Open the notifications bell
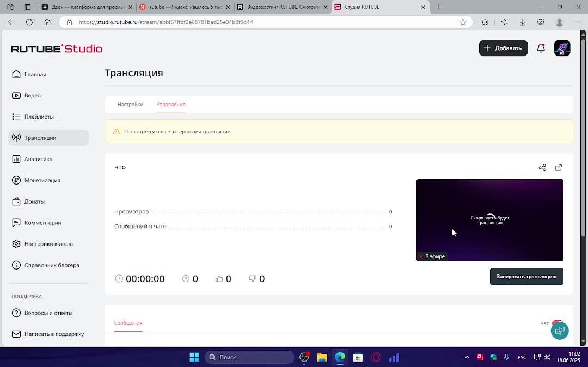This screenshot has height=367, width=588. click(x=541, y=48)
